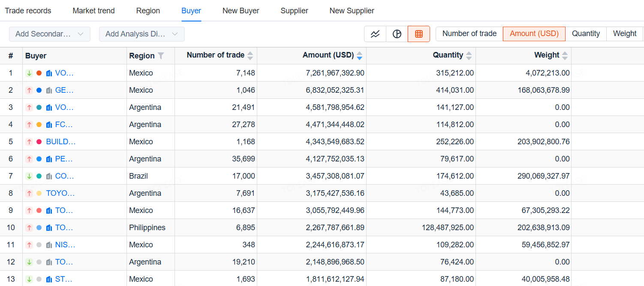The image size is (644, 286).
Task: Click the building icon in Philippines row
Action: coord(49,228)
